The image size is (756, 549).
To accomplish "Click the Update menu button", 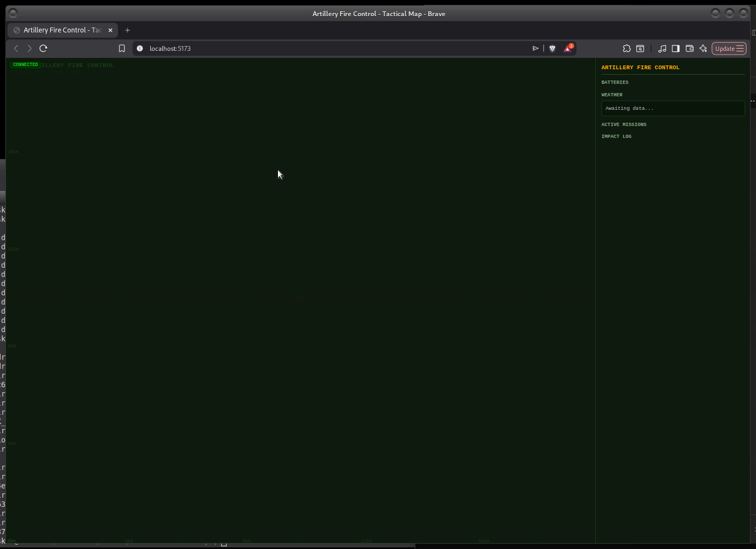I will click(x=729, y=49).
